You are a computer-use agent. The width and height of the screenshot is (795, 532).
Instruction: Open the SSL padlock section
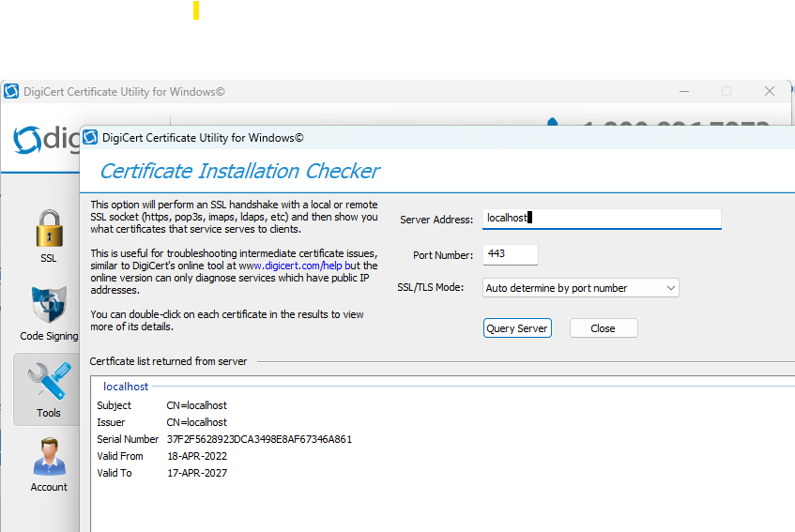(49, 236)
